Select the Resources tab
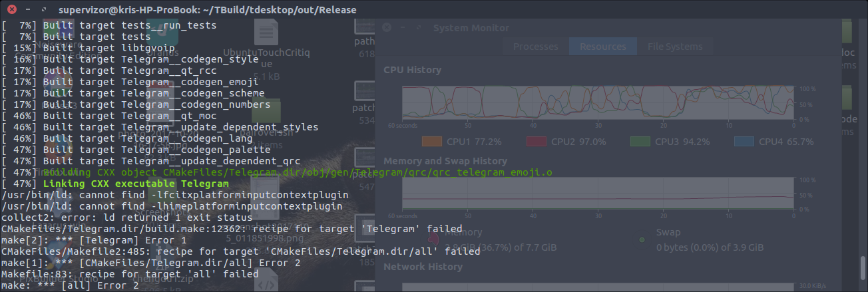Screen dimensions: 868x292 602,47
